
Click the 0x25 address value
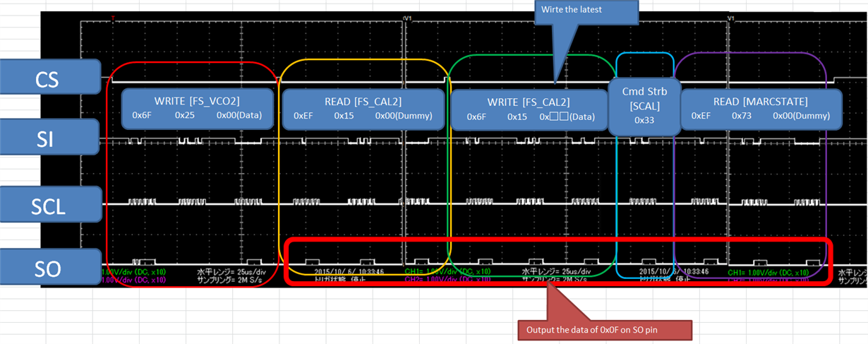click(x=185, y=116)
